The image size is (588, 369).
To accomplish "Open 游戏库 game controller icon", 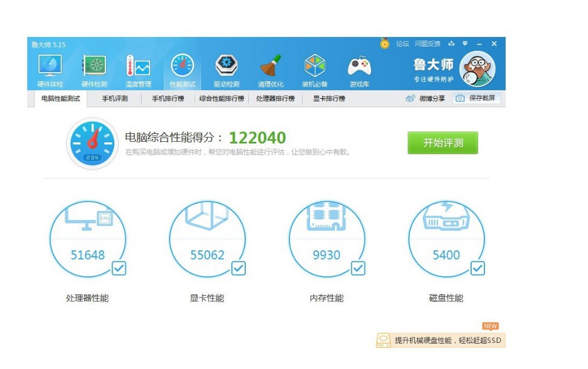I will [x=359, y=70].
